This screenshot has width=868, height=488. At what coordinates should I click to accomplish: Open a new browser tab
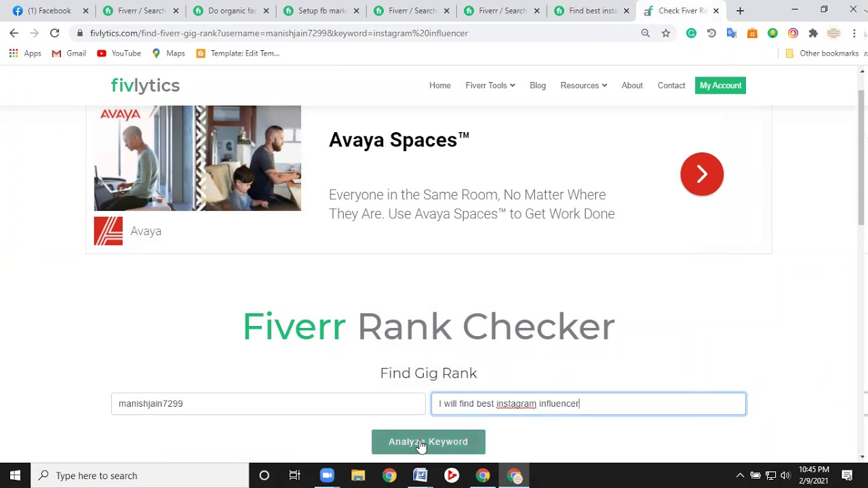click(x=740, y=11)
